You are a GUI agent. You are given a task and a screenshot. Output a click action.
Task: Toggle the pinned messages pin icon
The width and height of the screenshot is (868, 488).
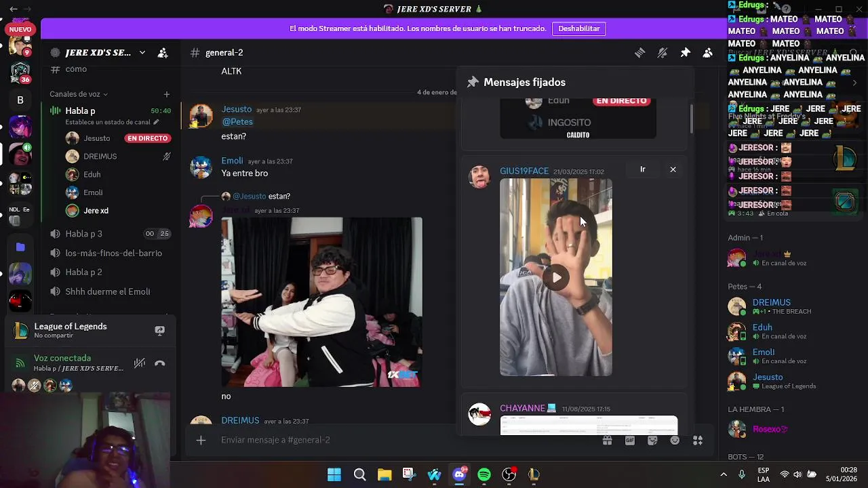point(685,53)
